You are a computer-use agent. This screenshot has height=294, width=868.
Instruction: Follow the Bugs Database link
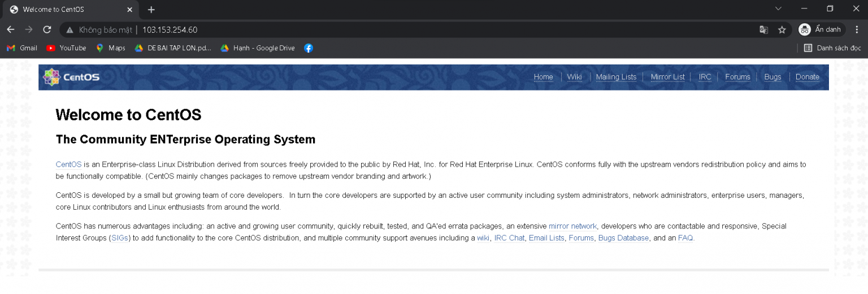click(623, 238)
